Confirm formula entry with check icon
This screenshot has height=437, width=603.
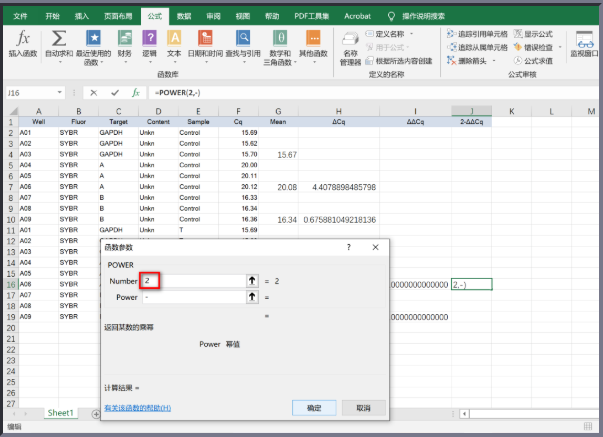(x=115, y=93)
